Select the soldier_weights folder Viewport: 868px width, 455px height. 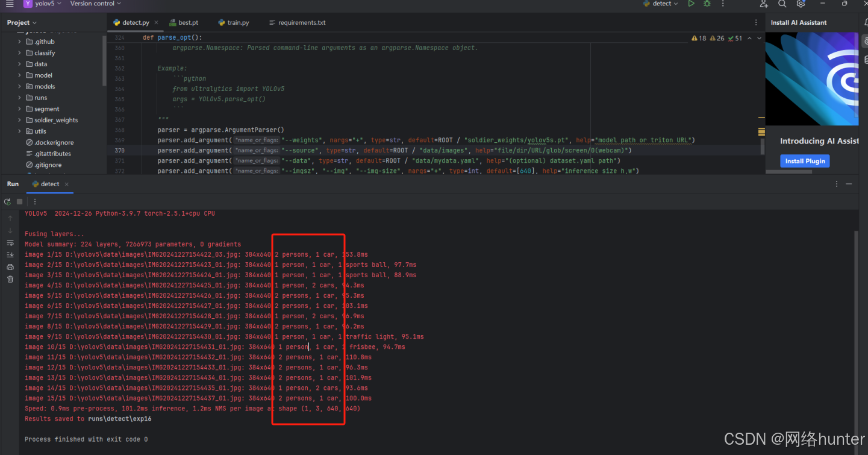[56, 120]
